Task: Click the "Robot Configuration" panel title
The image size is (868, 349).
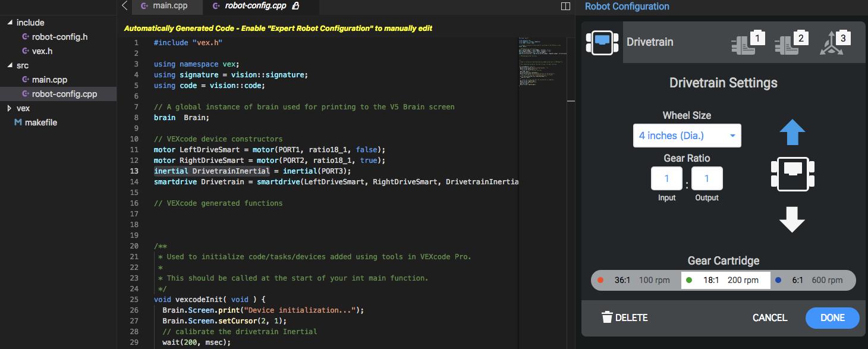Action: [627, 7]
